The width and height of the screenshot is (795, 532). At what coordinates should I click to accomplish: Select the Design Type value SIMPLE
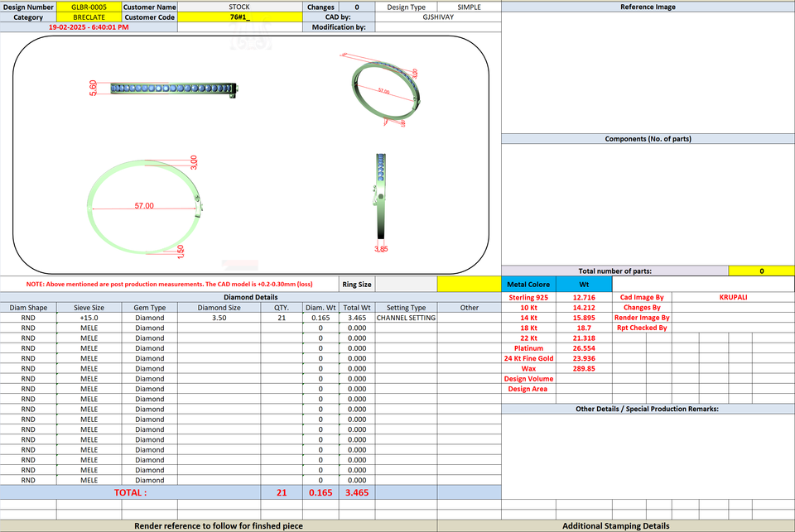pos(469,7)
